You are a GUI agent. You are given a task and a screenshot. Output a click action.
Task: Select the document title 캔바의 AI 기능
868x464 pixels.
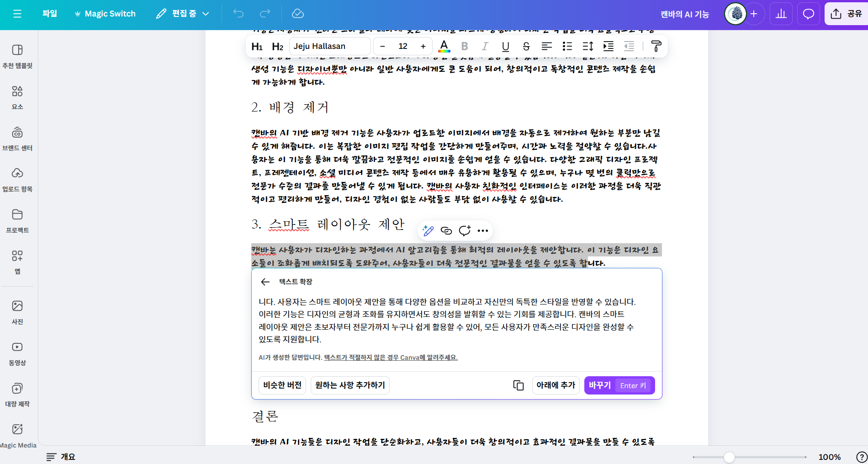pyautogui.click(x=685, y=14)
